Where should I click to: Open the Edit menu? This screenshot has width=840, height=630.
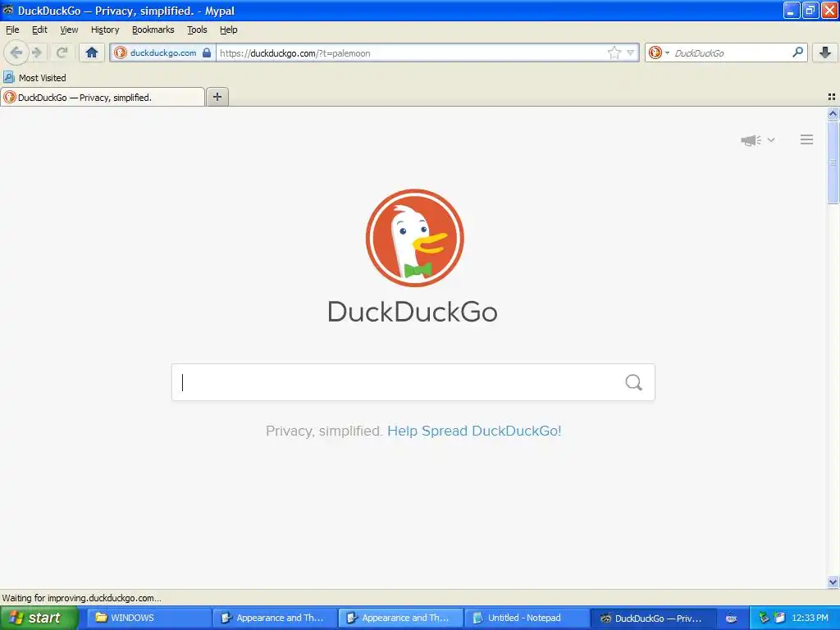(39, 30)
